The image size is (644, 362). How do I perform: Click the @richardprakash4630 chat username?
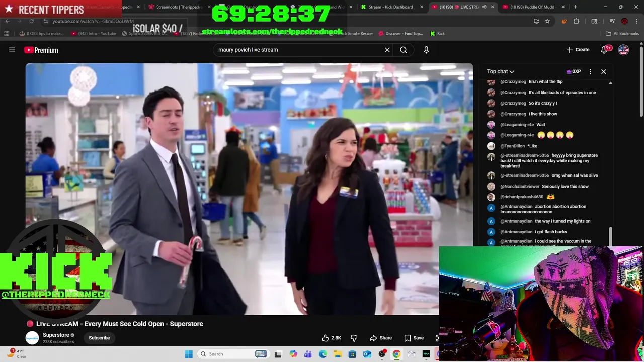[522, 197]
